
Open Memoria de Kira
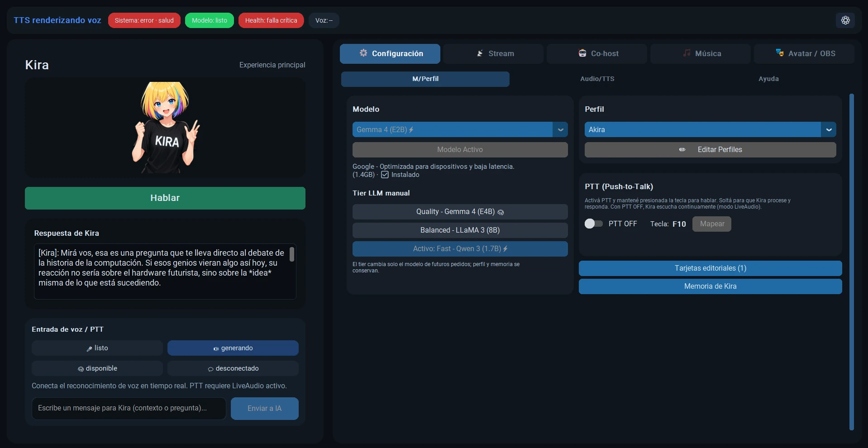(x=710, y=286)
